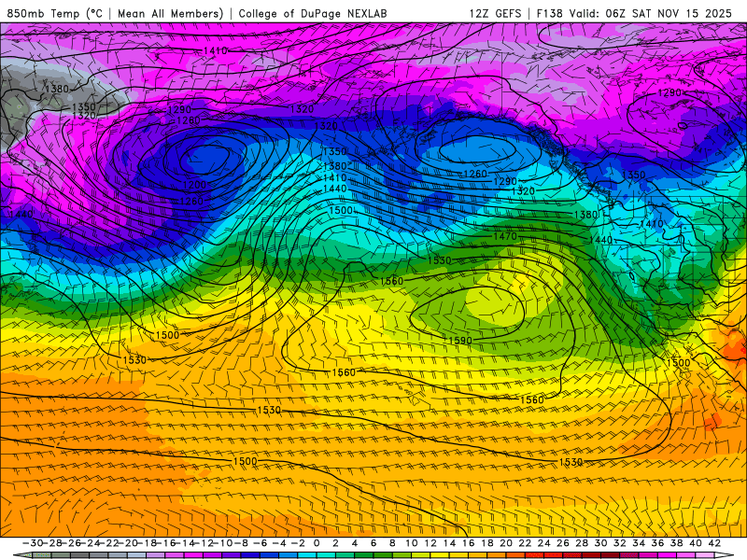Click the "12Z GEFS" model run label
The image size is (747, 560).
(495, 14)
